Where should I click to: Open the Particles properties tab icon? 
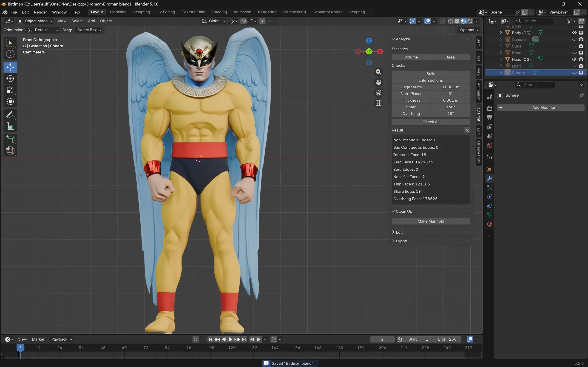(x=489, y=188)
